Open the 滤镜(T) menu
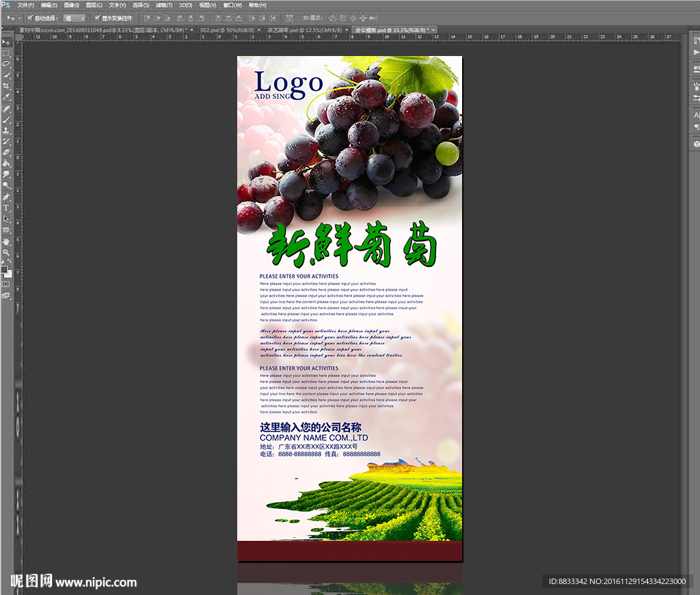700x595 pixels. pos(164,5)
